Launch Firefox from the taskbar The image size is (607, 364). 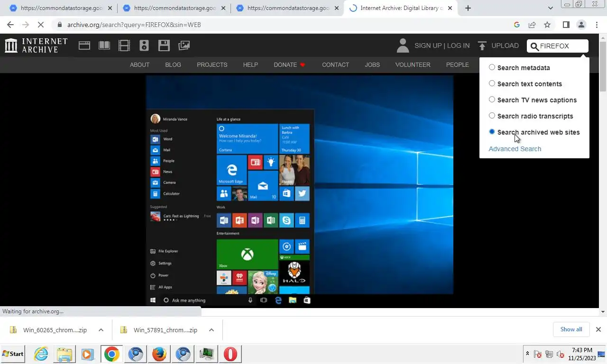tap(159, 354)
